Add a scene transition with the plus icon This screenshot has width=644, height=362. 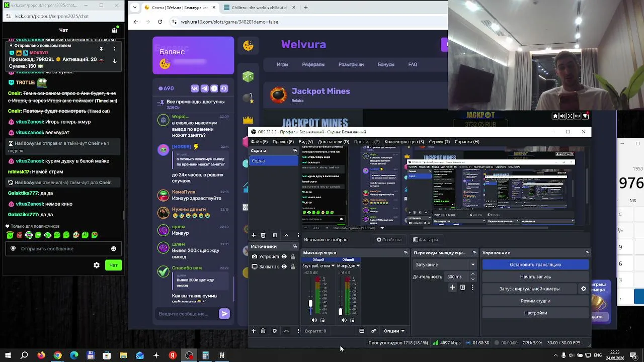[452, 287]
